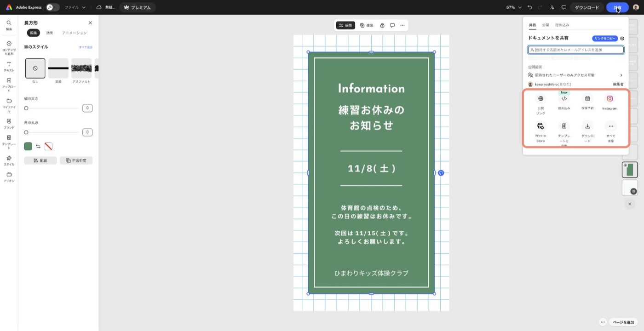Click the ダウンロード button in top bar
The image size is (644, 331).
pyautogui.click(x=587, y=7)
